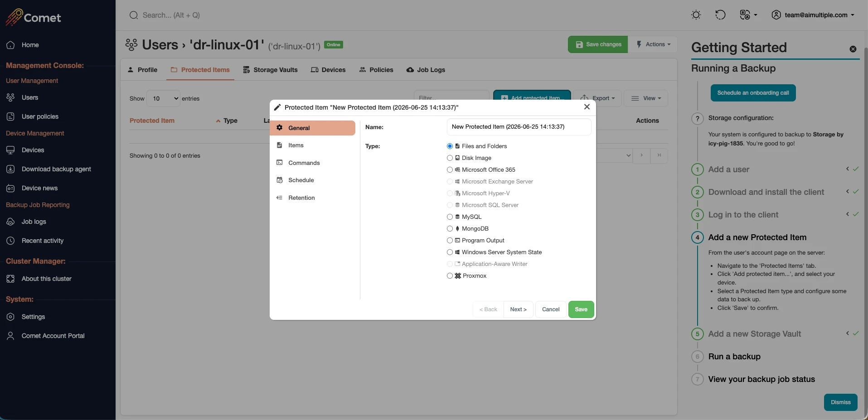Select Windows Server System State radio button

pyautogui.click(x=450, y=252)
